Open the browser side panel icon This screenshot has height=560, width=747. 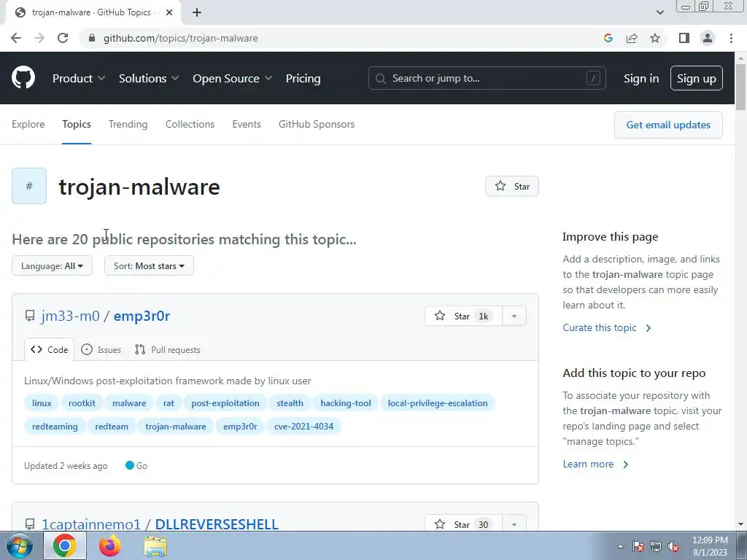point(684,38)
